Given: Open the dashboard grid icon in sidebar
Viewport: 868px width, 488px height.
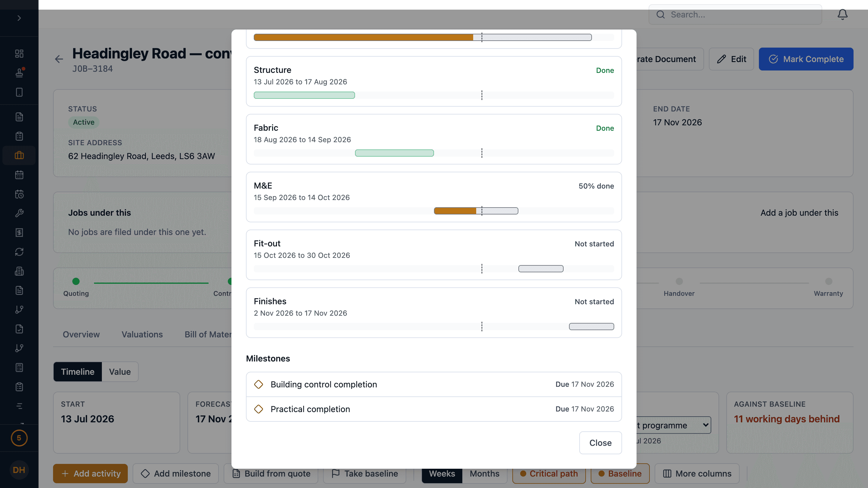Looking at the screenshot, I should click(x=19, y=54).
